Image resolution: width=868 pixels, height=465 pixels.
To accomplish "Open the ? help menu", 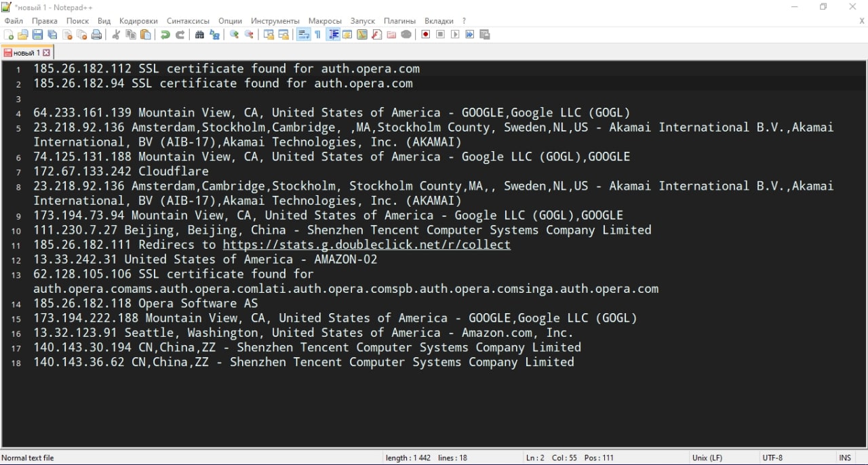I will (x=465, y=21).
